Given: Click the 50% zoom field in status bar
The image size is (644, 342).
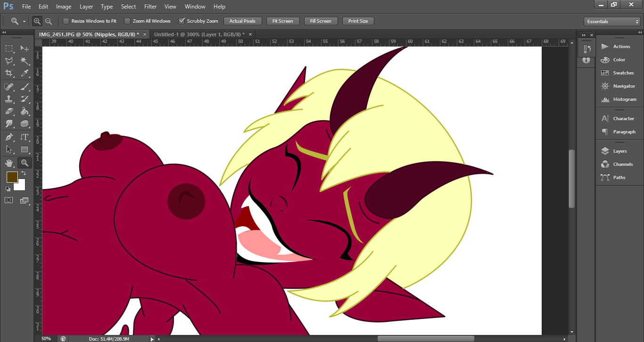Looking at the screenshot, I should [x=46, y=339].
